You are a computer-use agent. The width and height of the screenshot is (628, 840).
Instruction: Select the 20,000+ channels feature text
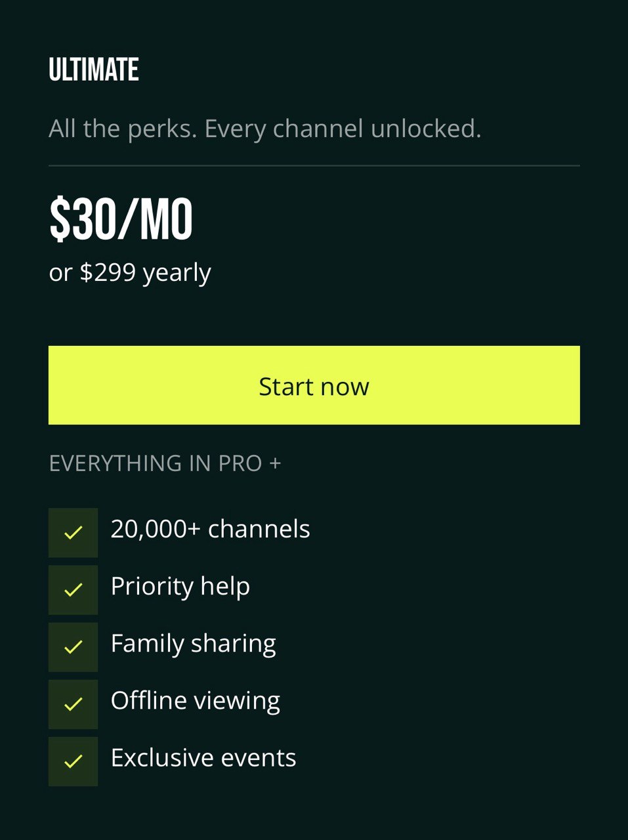pyautogui.click(x=210, y=529)
